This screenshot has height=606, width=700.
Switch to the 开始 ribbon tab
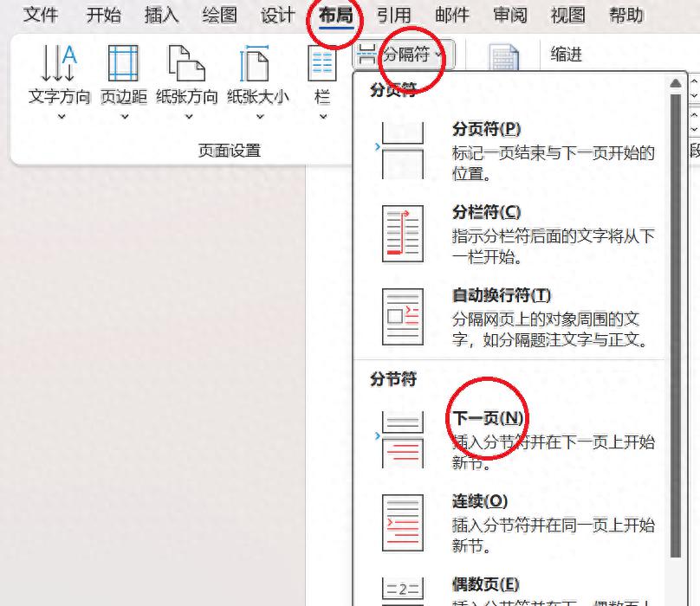click(103, 16)
